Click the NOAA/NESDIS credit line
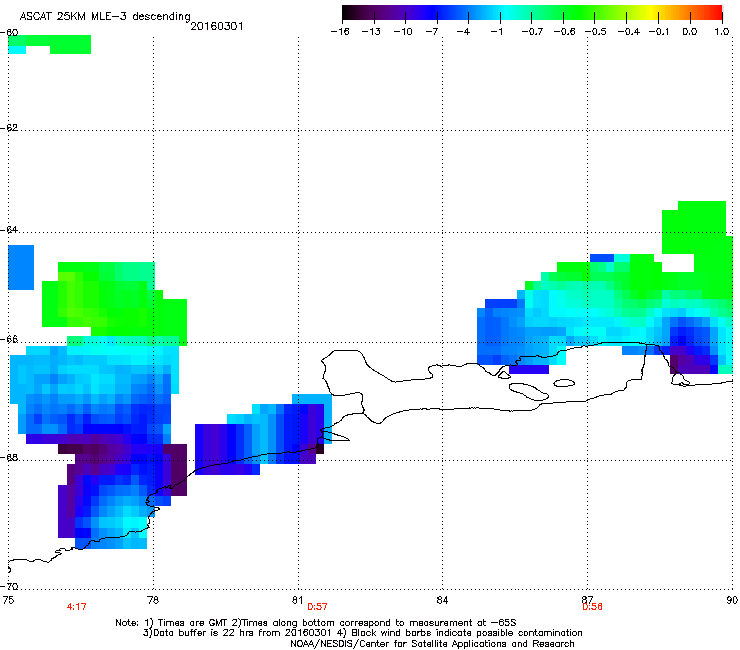 [432, 643]
